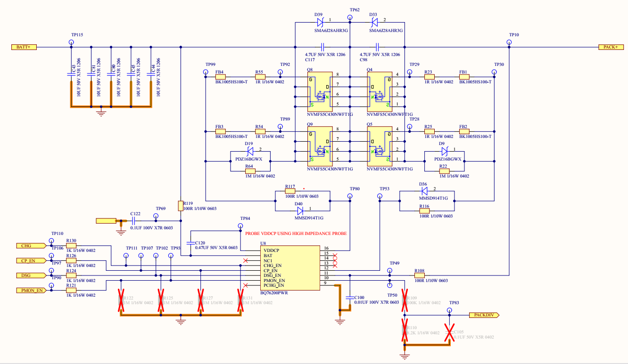
Task: Select the D33 TVS diode symbol
Action: tap(375, 22)
